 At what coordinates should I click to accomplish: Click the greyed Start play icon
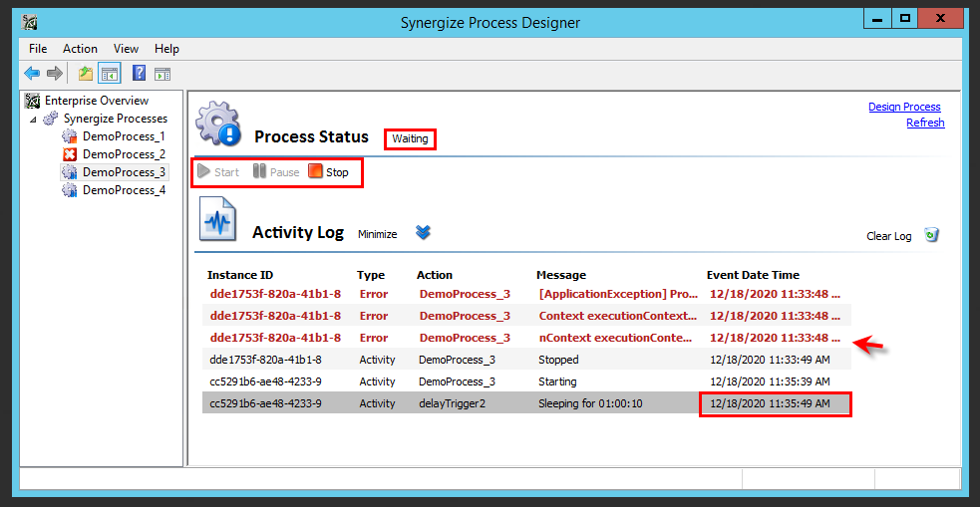click(203, 171)
